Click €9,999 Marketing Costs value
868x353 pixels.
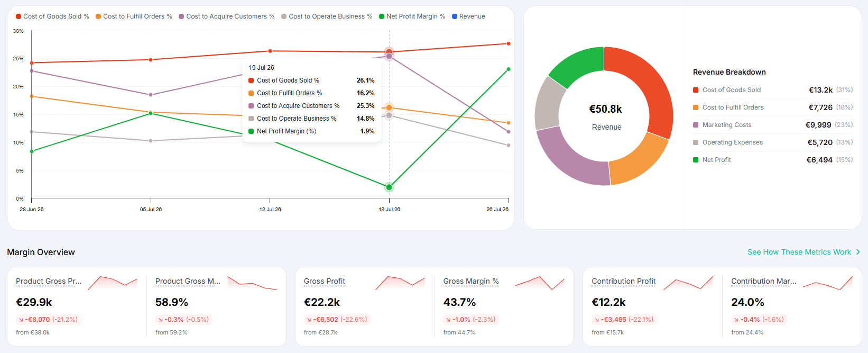coord(819,125)
